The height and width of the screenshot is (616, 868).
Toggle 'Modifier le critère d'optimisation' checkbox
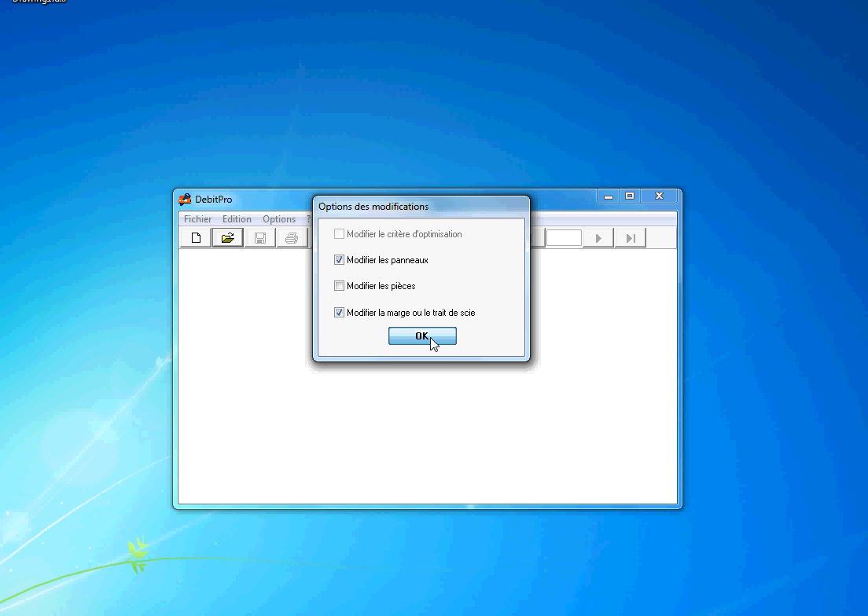(339, 234)
